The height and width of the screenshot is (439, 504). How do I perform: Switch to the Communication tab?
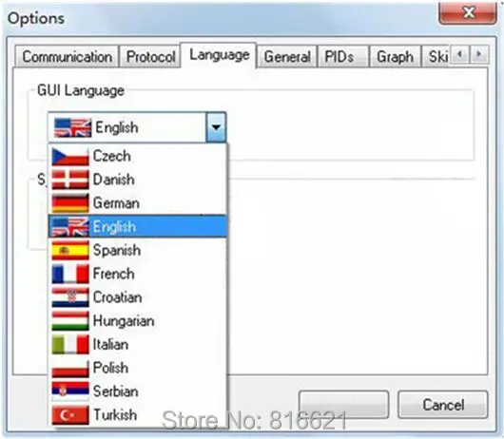(67, 57)
